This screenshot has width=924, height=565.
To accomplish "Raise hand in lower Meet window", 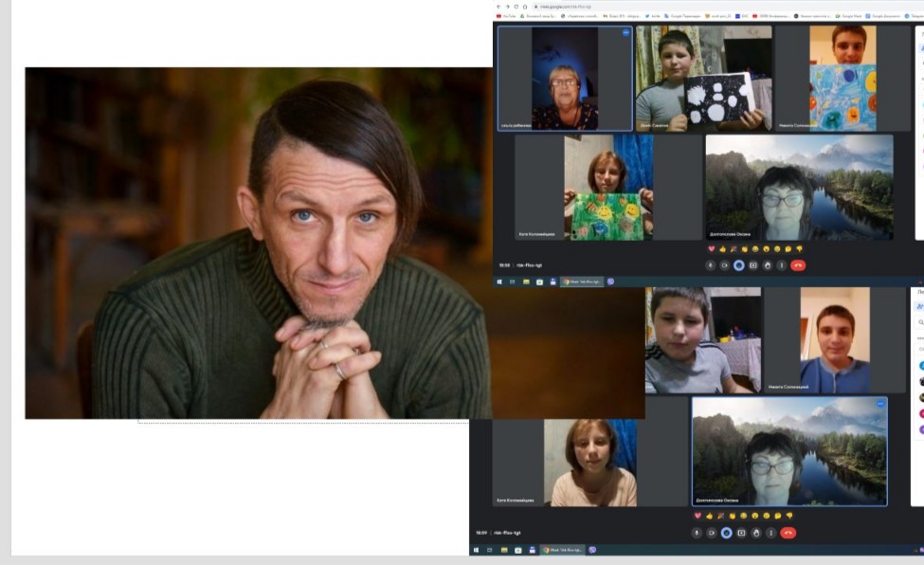I will 756,533.
